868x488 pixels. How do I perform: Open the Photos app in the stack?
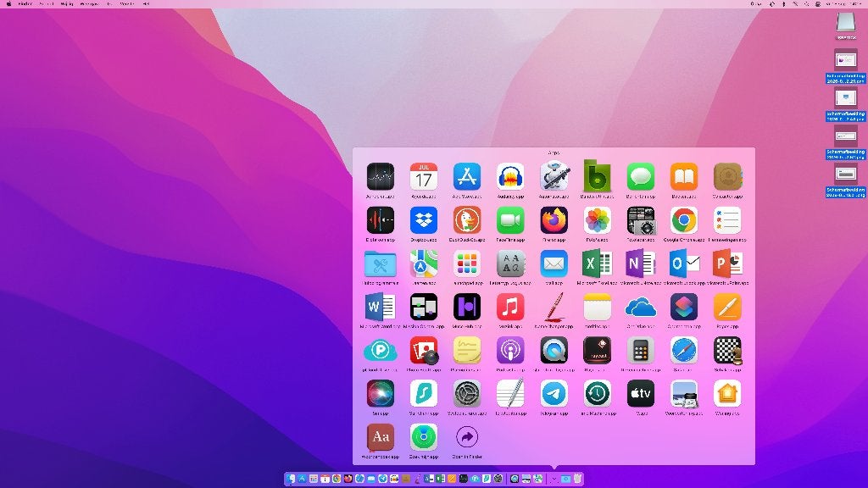coord(597,220)
